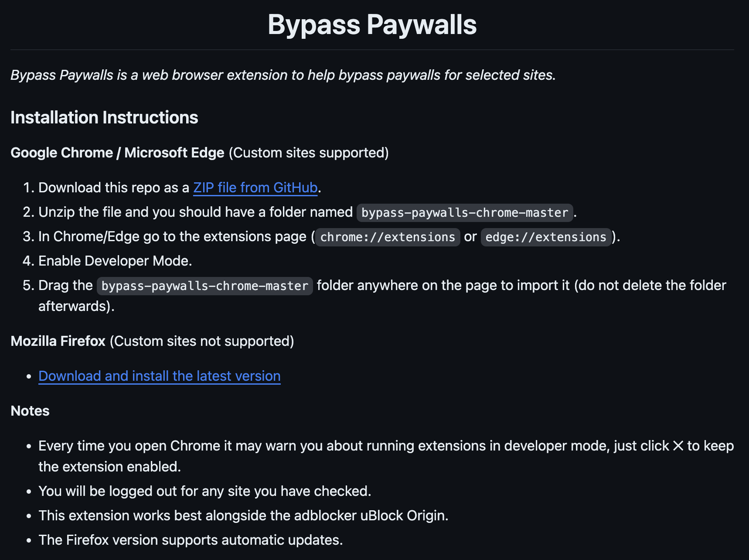Click the chrome://extensions code snippet
Image resolution: width=749 pixels, height=560 pixels.
point(388,237)
